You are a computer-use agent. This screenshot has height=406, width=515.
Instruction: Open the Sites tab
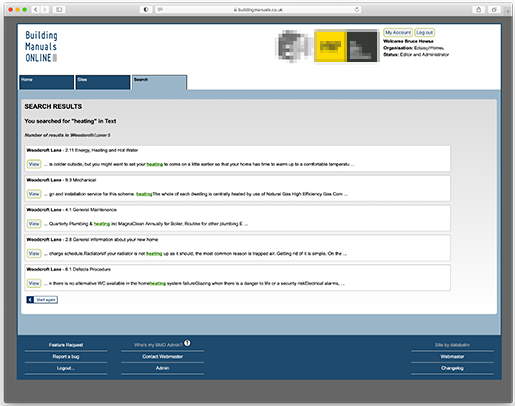point(103,82)
